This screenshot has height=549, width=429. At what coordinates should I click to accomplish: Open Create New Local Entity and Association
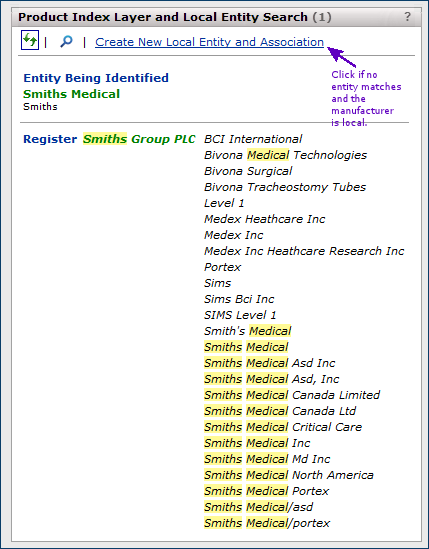click(209, 42)
